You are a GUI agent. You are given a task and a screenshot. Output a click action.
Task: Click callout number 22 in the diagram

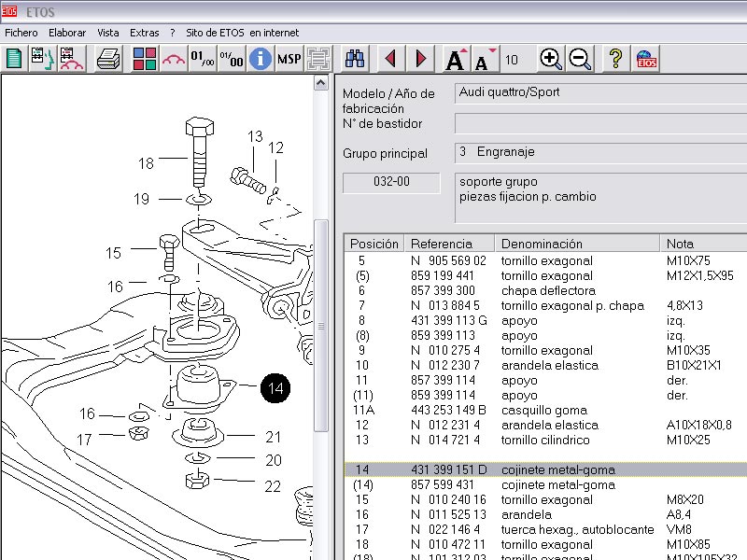pyautogui.click(x=273, y=486)
